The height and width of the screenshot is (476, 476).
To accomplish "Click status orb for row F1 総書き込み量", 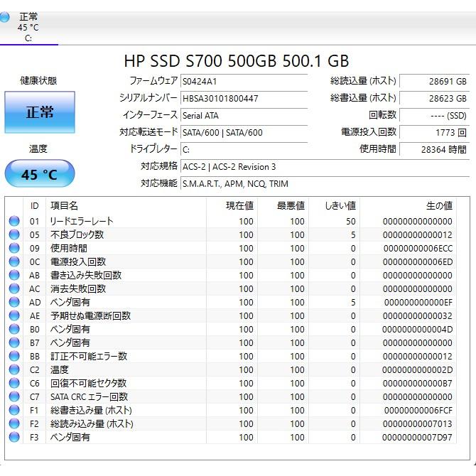I will (x=14, y=410).
